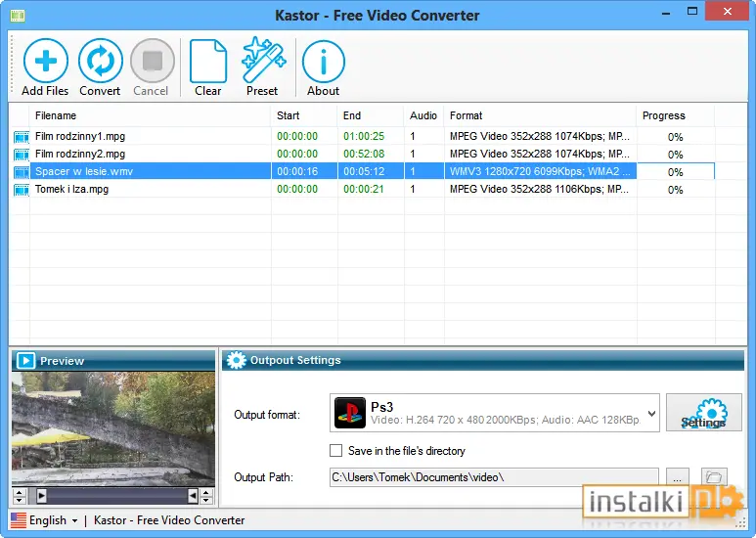Clear the file list with Clear icon
Viewport: 756px width, 538px height.
click(x=208, y=62)
